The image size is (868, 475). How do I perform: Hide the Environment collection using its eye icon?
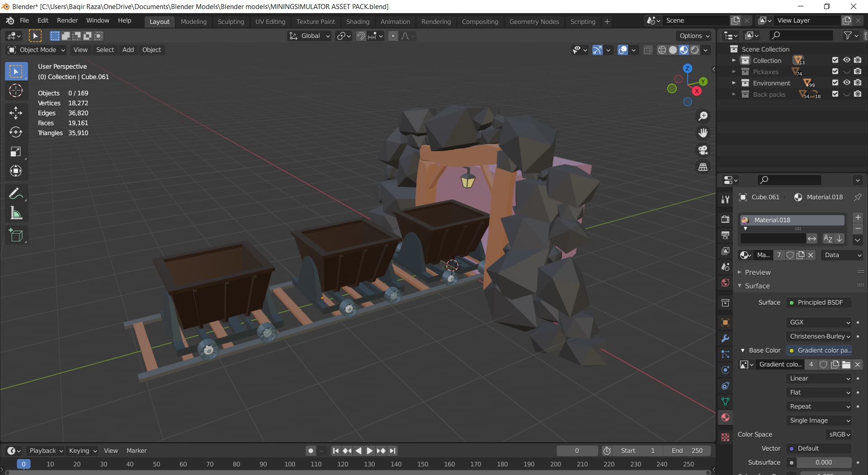[x=846, y=83]
